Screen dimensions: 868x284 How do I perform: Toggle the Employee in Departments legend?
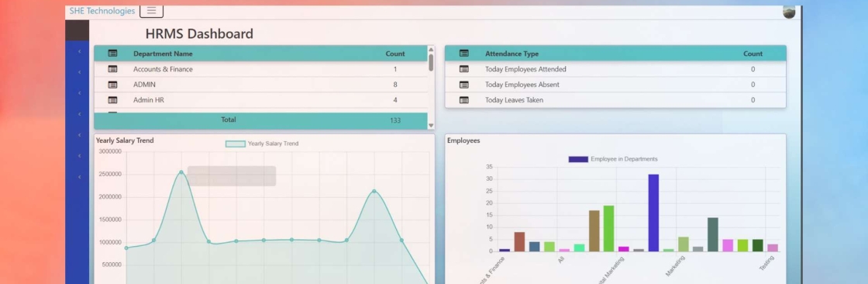pos(613,159)
